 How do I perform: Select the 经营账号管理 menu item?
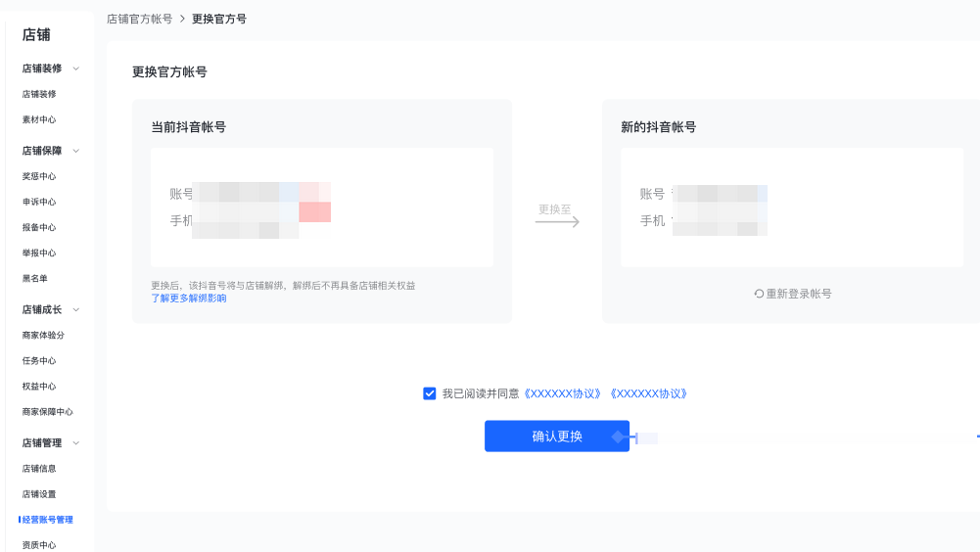47,520
